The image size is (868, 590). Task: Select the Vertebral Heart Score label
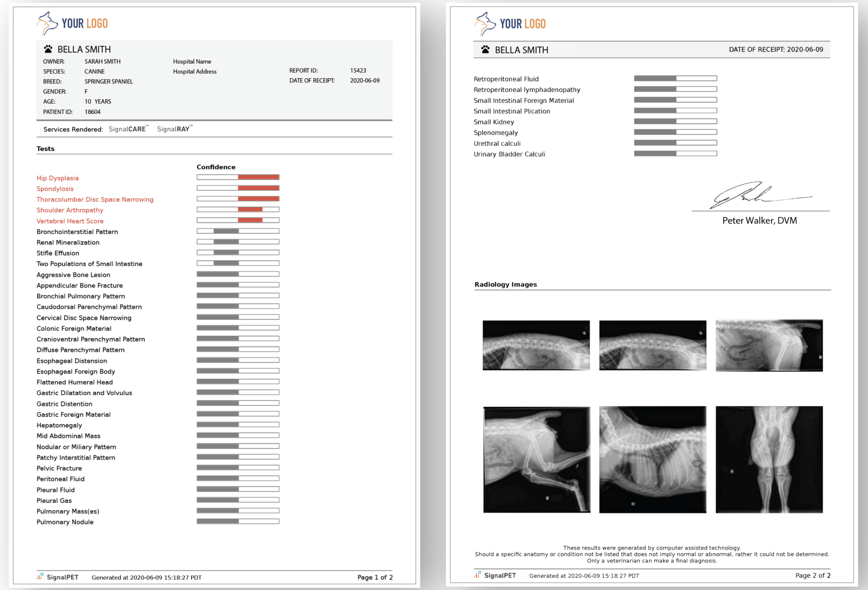(x=70, y=221)
